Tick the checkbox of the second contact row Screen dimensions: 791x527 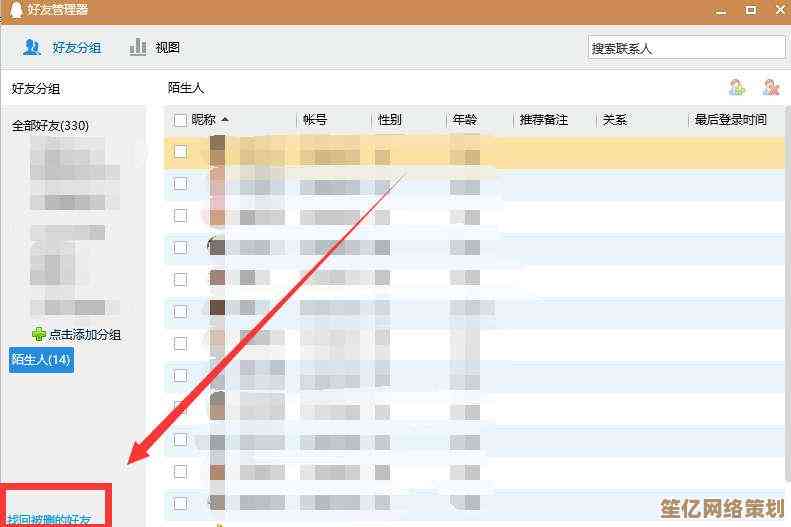click(x=180, y=184)
